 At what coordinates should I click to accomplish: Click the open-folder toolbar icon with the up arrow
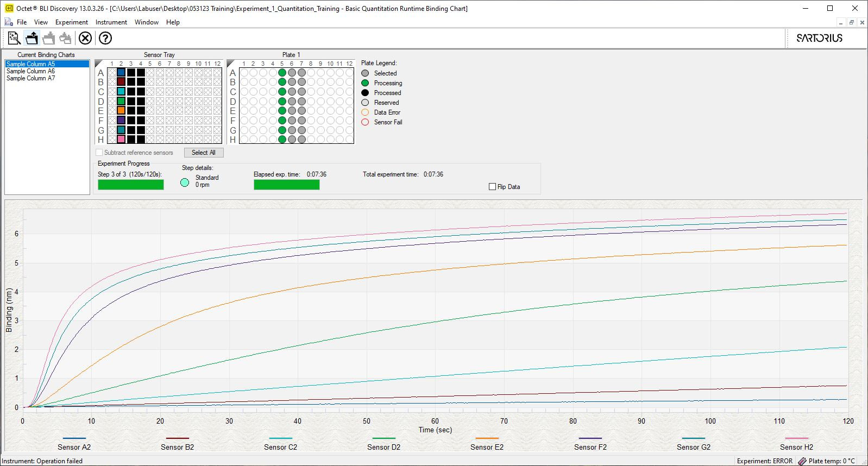[x=32, y=37]
